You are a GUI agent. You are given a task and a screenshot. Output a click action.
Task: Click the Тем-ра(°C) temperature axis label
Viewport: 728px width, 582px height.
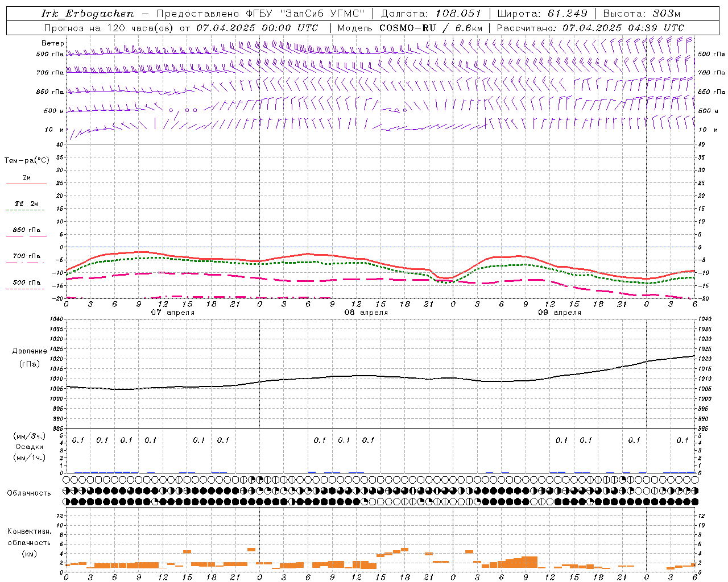point(27,161)
